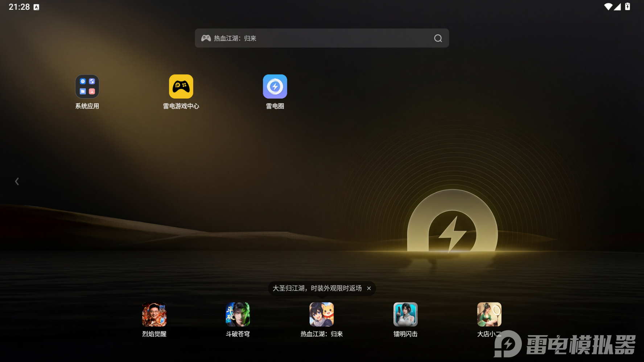
Task: Click the 雷电圈 label text
Action: 275,106
